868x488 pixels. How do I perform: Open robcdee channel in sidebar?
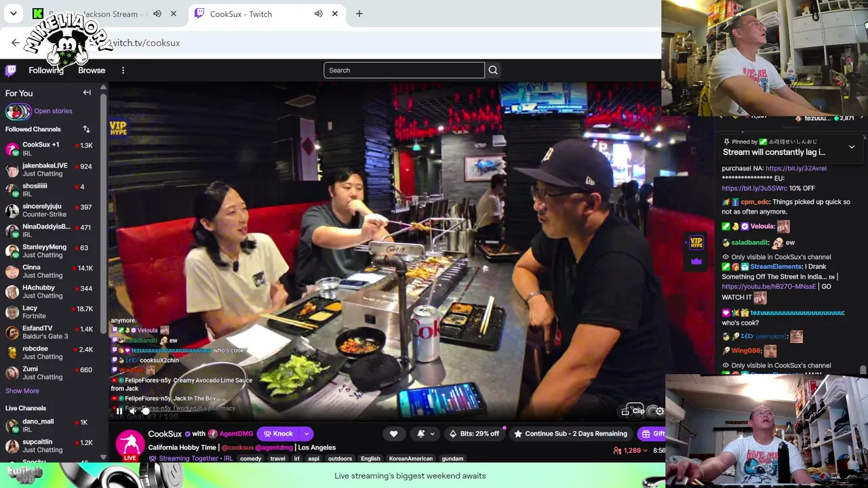pos(49,352)
